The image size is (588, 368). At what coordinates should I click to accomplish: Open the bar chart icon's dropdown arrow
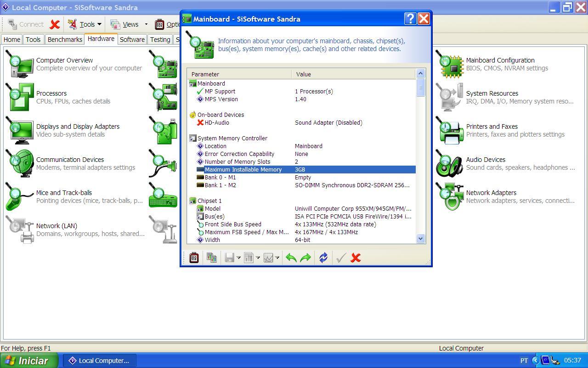[258, 258]
